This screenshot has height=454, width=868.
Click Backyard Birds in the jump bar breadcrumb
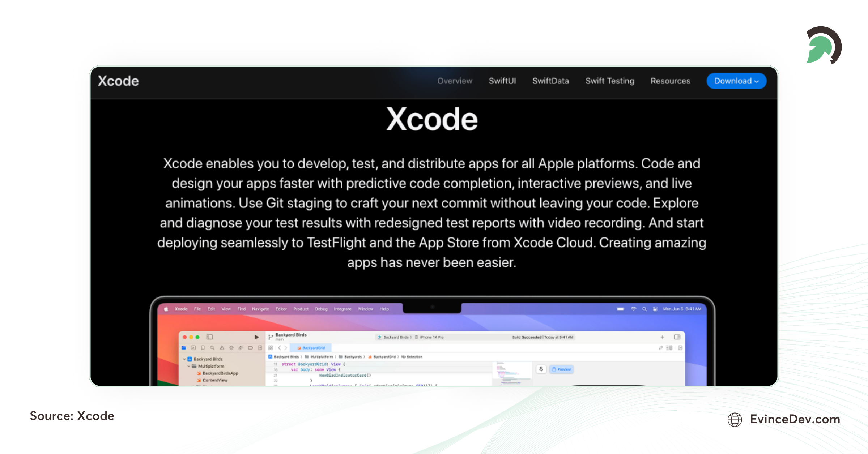coord(286,357)
